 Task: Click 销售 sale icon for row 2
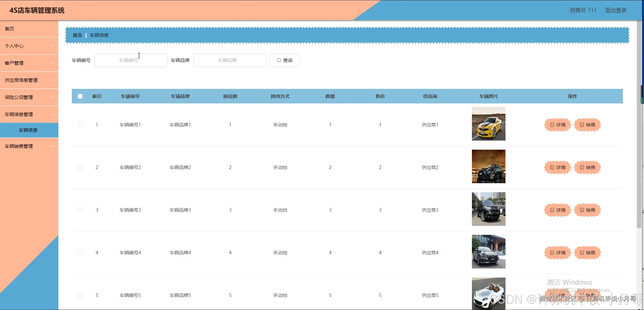[x=582, y=167]
